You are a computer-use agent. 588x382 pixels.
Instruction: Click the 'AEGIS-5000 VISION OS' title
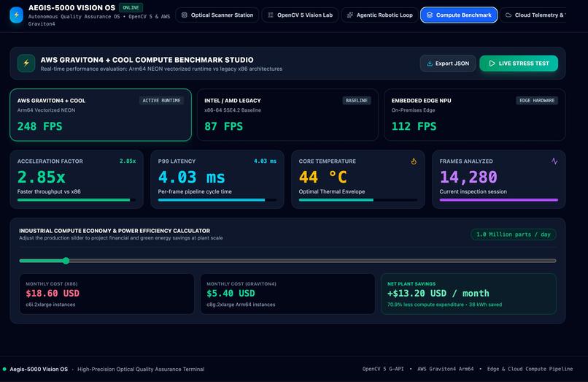[x=72, y=7]
